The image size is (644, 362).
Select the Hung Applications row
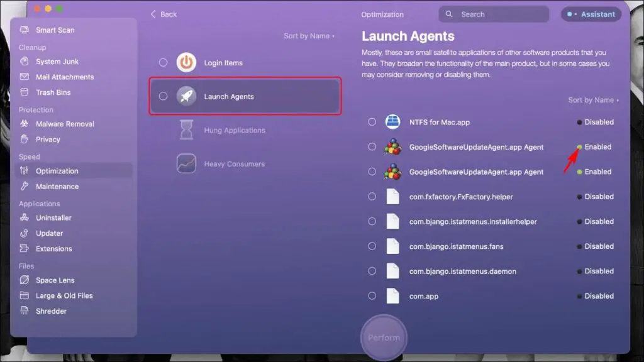click(x=245, y=129)
